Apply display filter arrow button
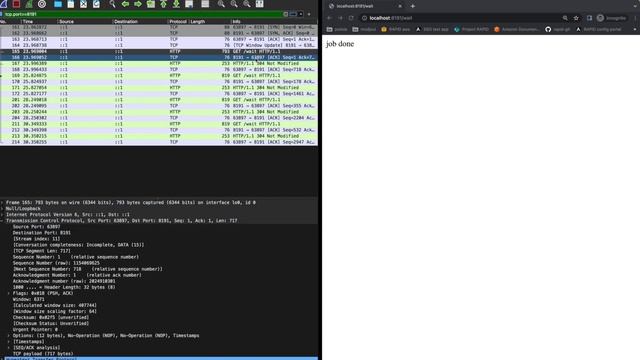 (293, 14)
